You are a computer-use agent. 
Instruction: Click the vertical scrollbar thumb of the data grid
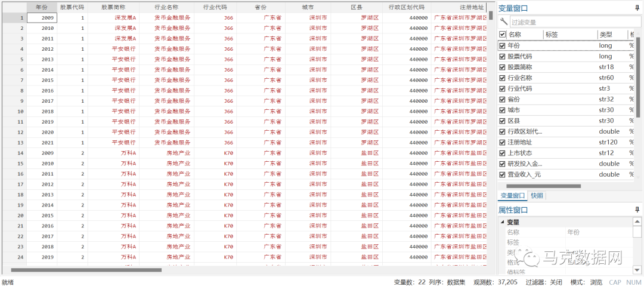tap(491, 16)
